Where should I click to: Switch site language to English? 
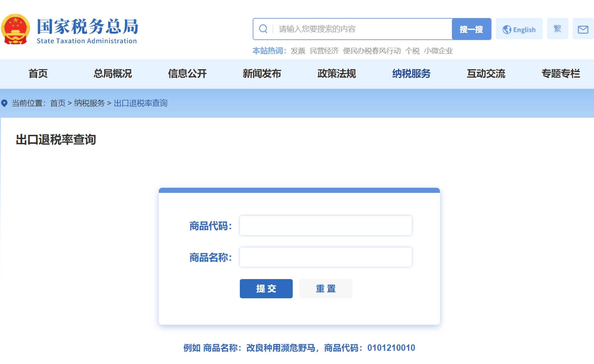click(519, 29)
